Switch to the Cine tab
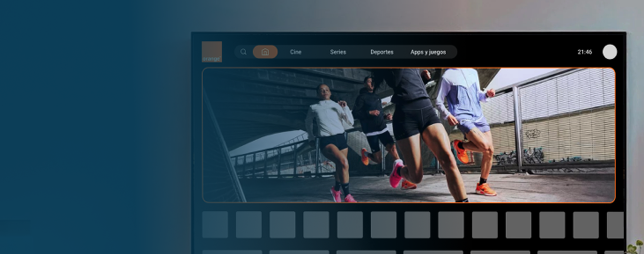The width and height of the screenshot is (644, 254). pos(296,52)
